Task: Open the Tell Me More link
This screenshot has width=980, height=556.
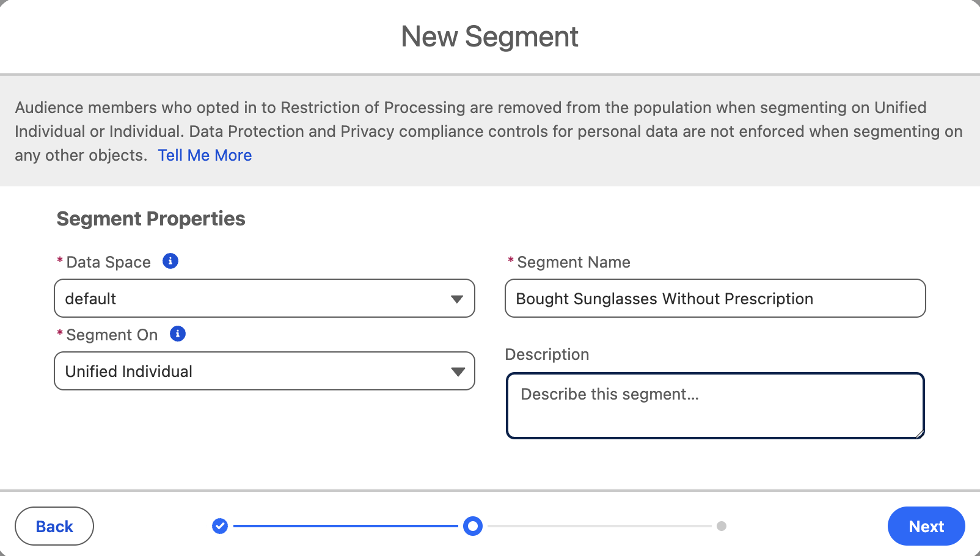Action: pyautogui.click(x=205, y=155)
